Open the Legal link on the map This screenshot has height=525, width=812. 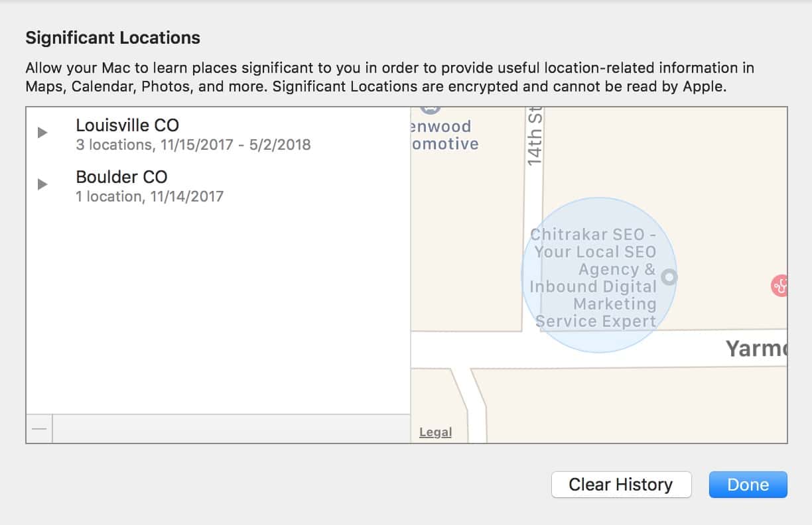tap(435, 432)
